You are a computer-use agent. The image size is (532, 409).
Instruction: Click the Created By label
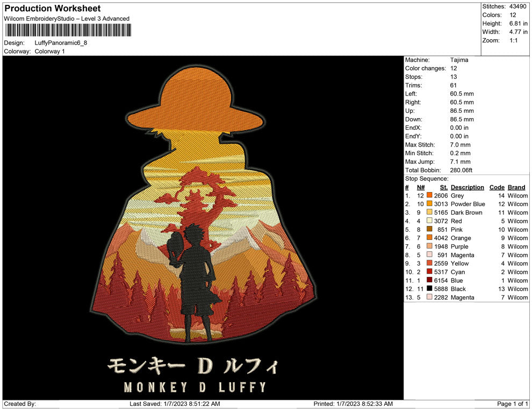click(20, 404)
